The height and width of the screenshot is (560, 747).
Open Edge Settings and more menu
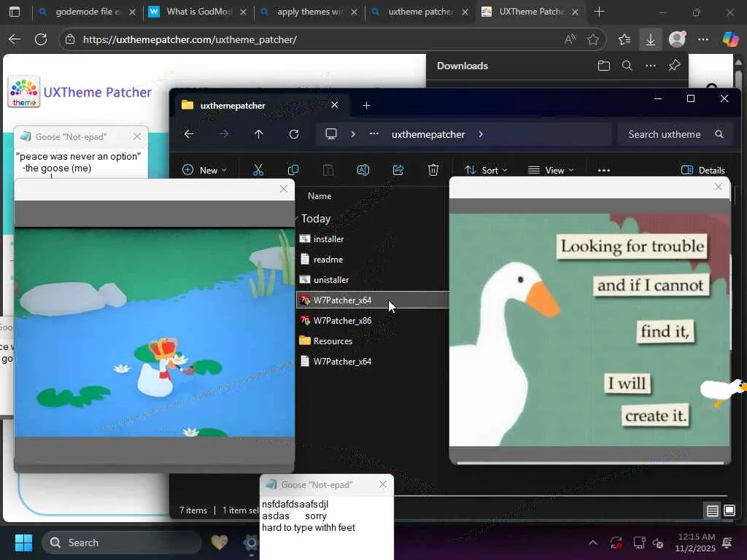click(x=703, y=39)
